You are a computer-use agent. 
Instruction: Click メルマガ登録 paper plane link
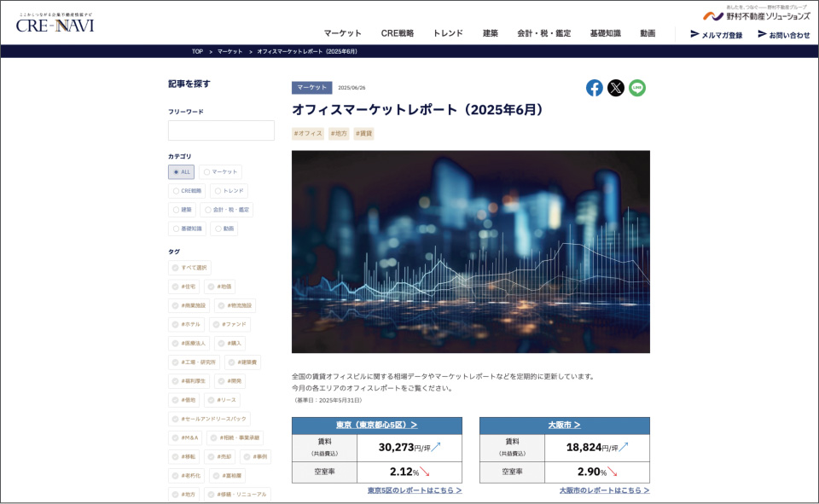(x=716, y=35)
